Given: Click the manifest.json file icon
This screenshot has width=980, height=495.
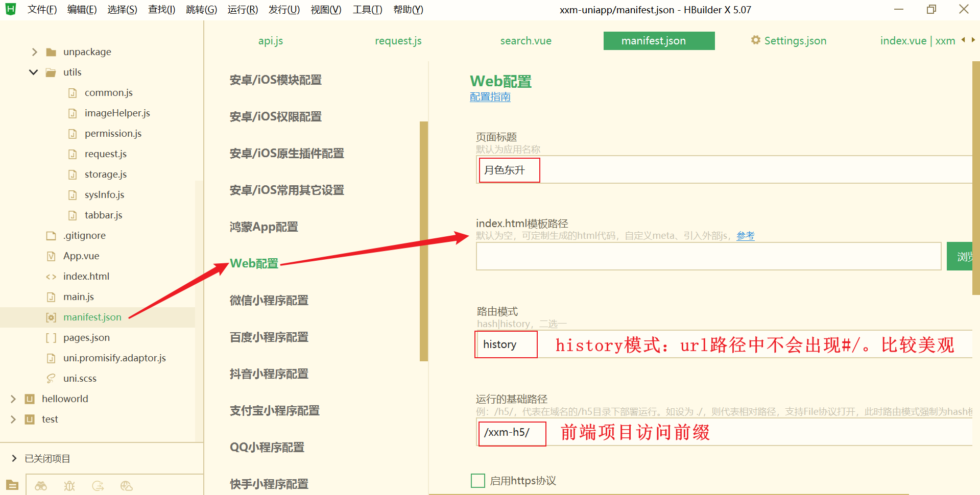Looking at the screenshot, I should coord(51,317).
